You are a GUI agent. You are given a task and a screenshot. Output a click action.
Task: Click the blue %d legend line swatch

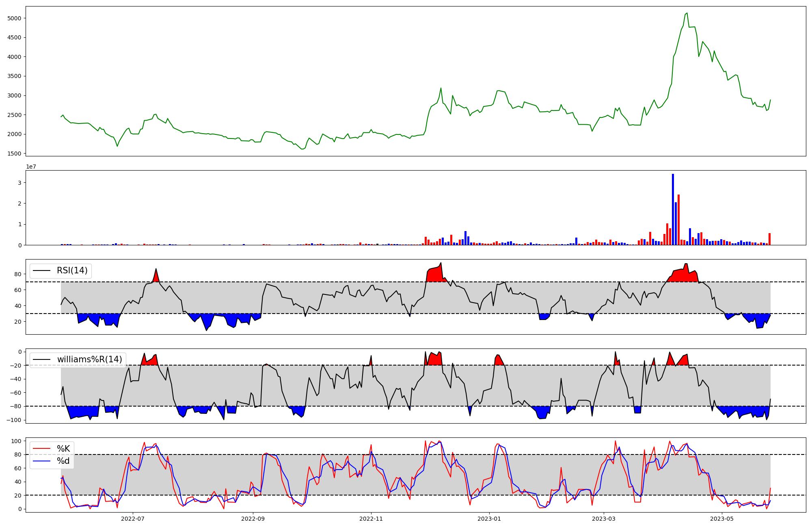coord(41,461)
